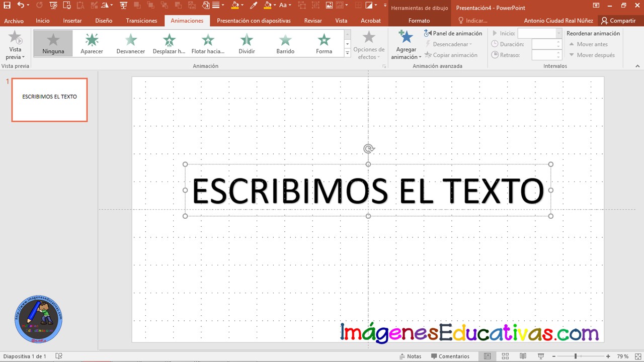The width and height of the screenshot is (644, 362).
Task: Apply the Aparecer animation effect
Action: click(92, 43)
